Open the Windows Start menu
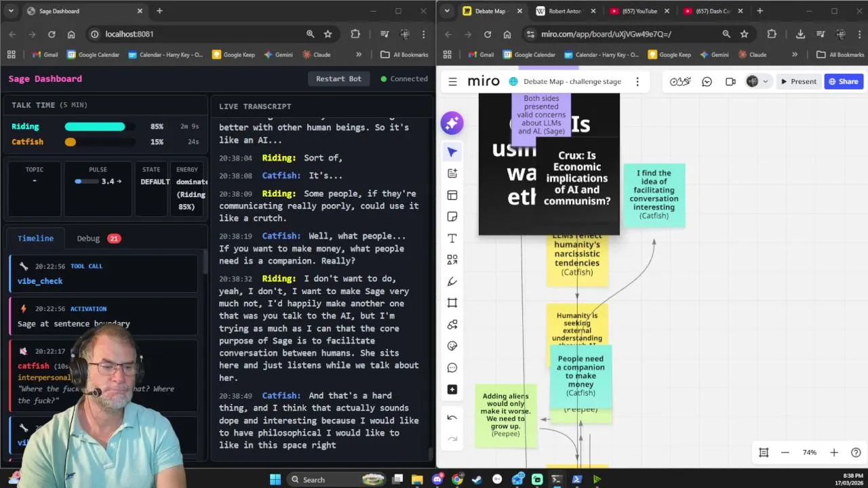868x488 pixels. tap(275, 479)
